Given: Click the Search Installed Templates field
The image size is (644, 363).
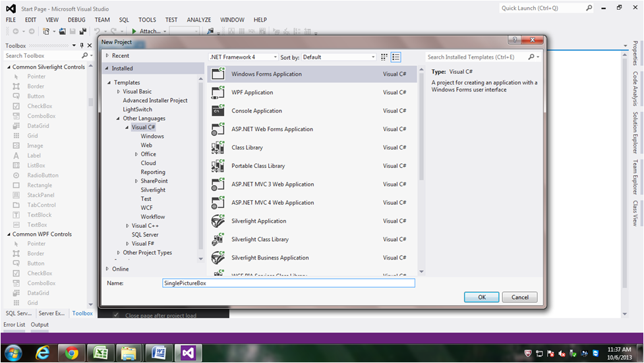Looking at the screenshot, I should tap(477, 57).
